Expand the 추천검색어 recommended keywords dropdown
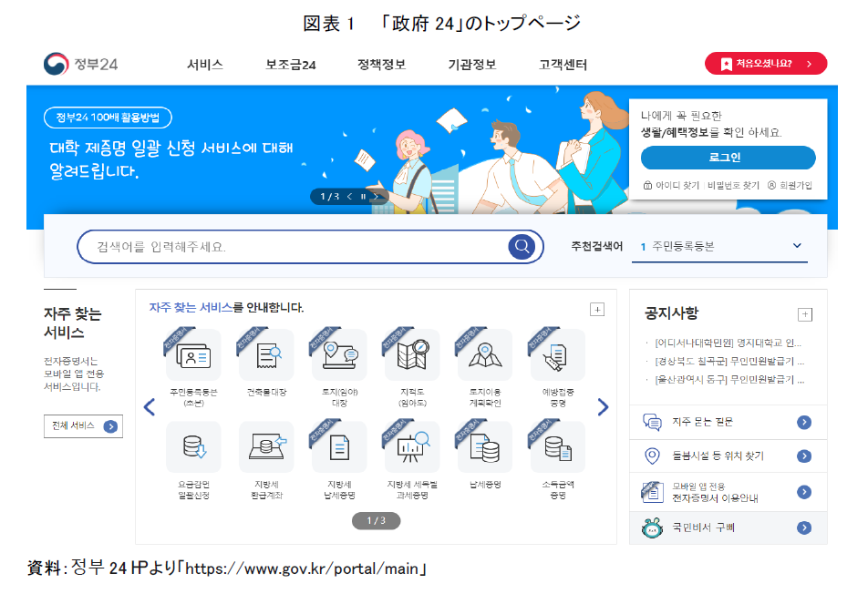The width and height of the screenshot is (868, 594). pos(796,247)
